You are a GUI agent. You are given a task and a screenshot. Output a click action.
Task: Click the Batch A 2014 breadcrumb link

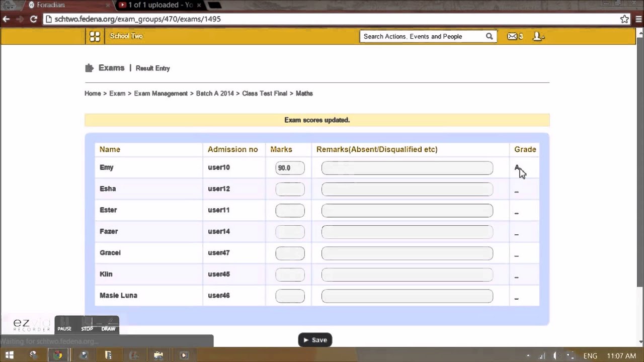[215, 94]
